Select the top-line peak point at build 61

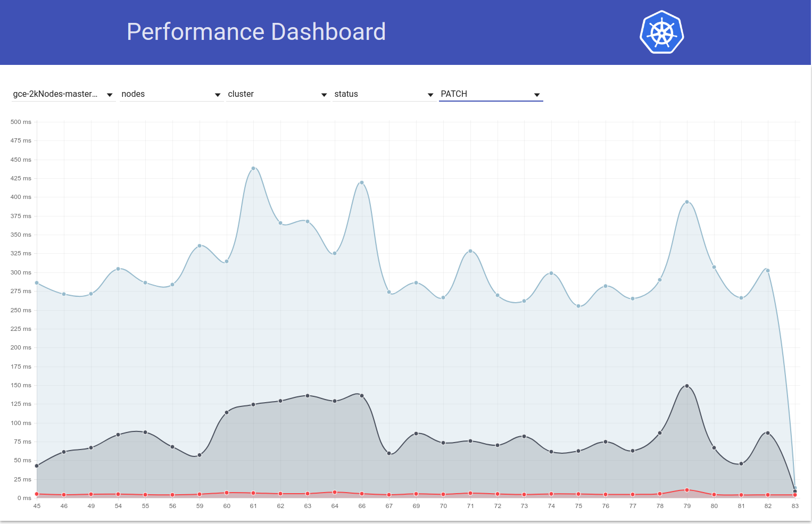253,168
